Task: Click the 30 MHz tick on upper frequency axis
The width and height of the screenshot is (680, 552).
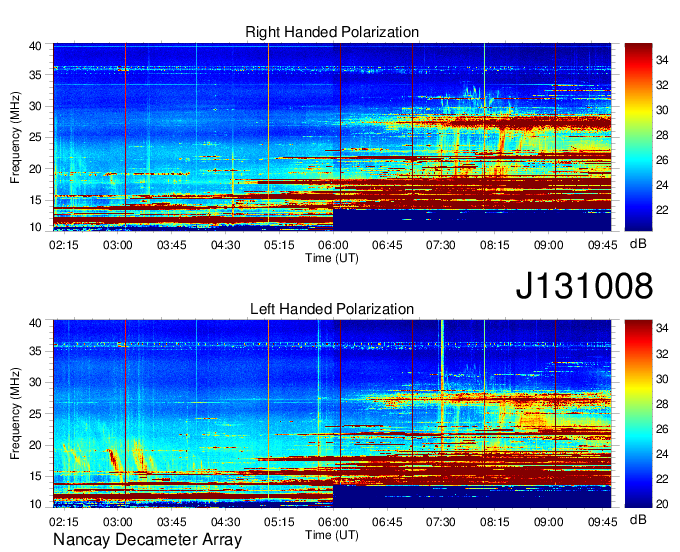Action: [x=35, y=106]
